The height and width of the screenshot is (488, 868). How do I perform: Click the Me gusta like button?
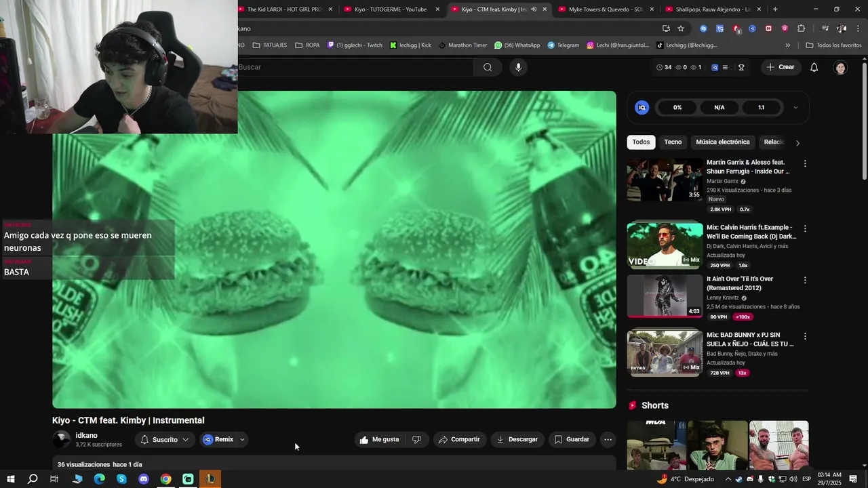(380, 439)
